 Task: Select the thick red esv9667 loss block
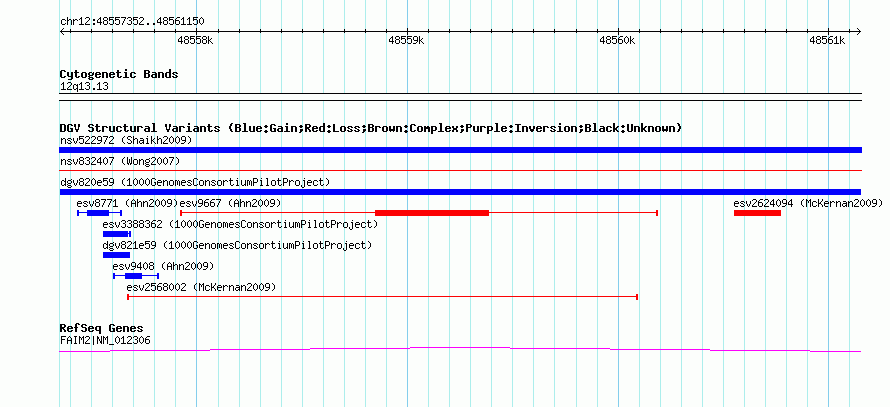432,213
